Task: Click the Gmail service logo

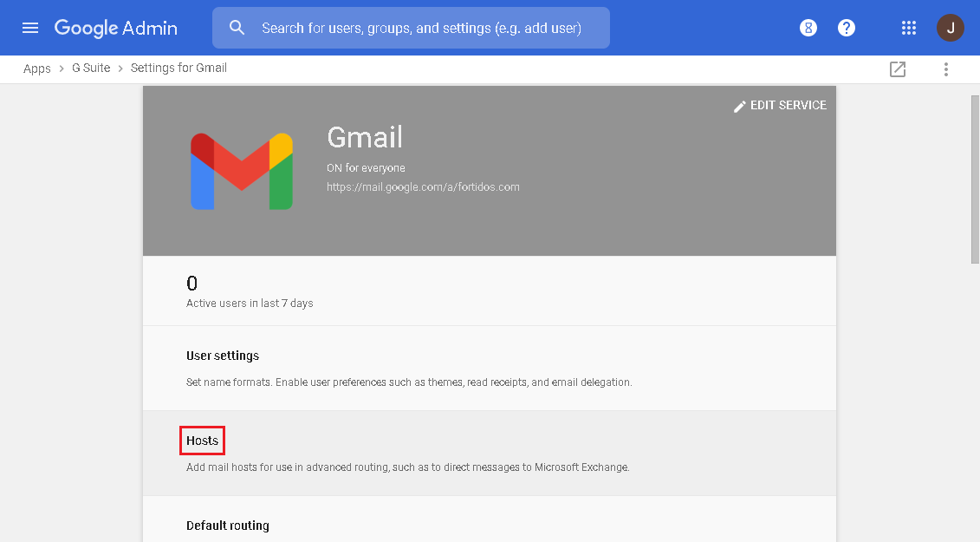Action: (241, 170)
